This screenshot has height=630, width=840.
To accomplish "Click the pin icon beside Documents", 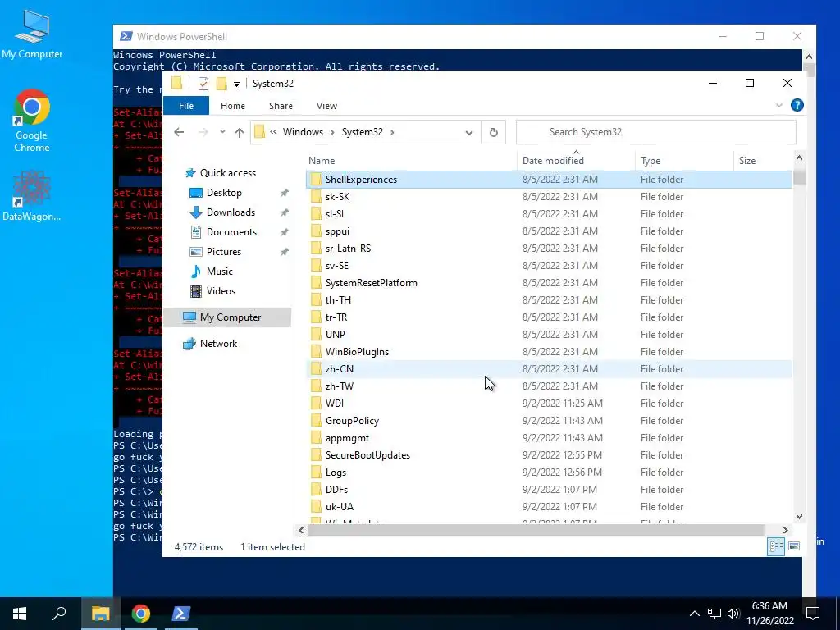I will (x=285, y=232).
